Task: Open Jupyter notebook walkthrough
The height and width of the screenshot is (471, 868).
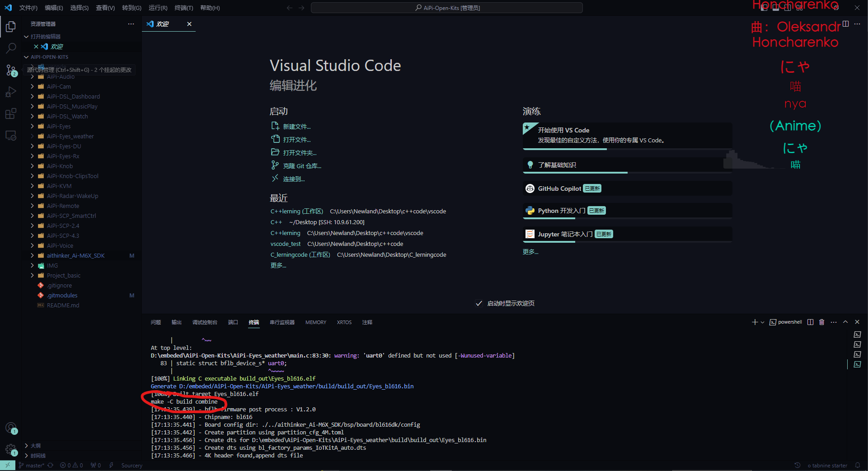Action: coord(627,234)
